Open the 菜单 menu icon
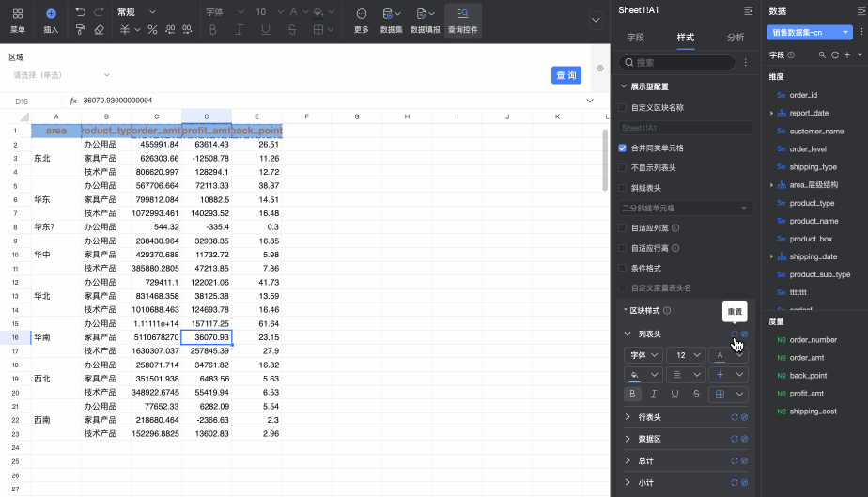 pos(18,13)
